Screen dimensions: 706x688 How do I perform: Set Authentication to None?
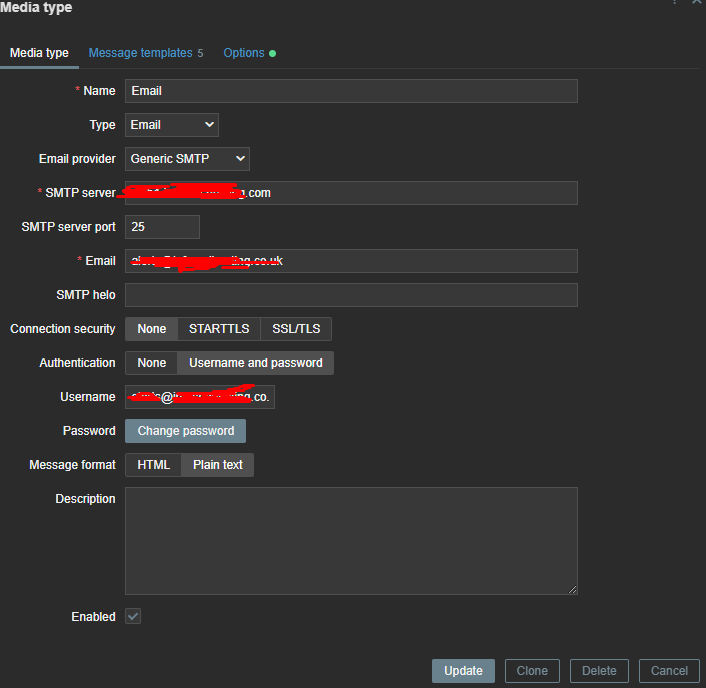click(x=152, y=363)
